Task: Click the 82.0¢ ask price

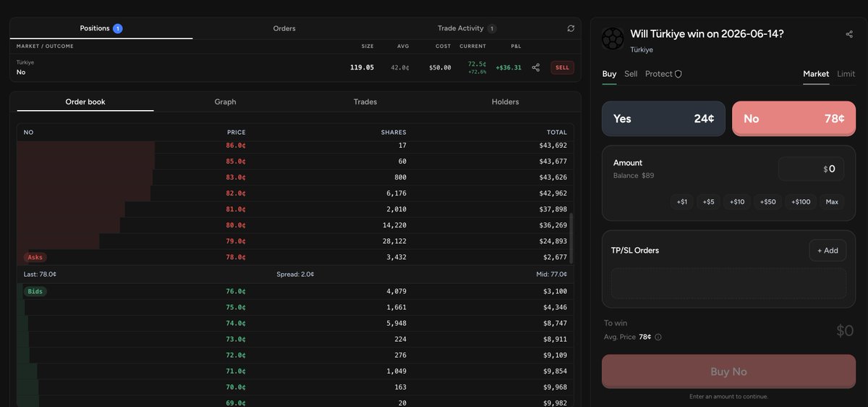Action: point(236,193)
